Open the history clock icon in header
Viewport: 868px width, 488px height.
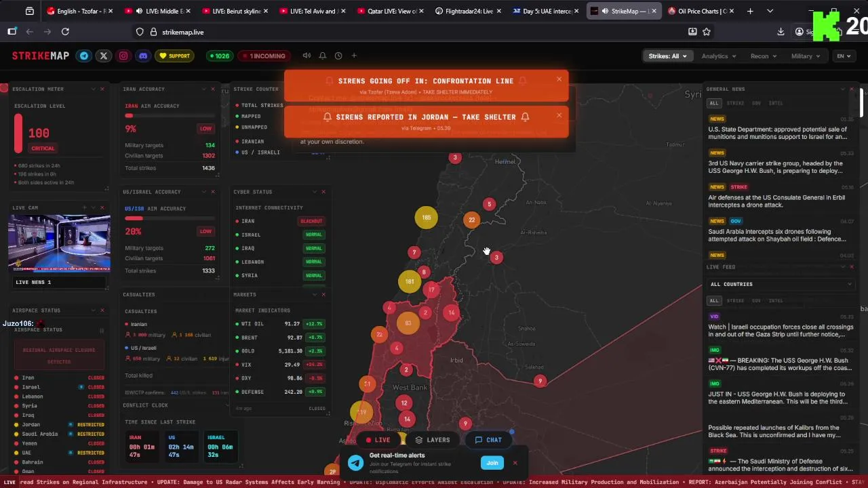338,56
